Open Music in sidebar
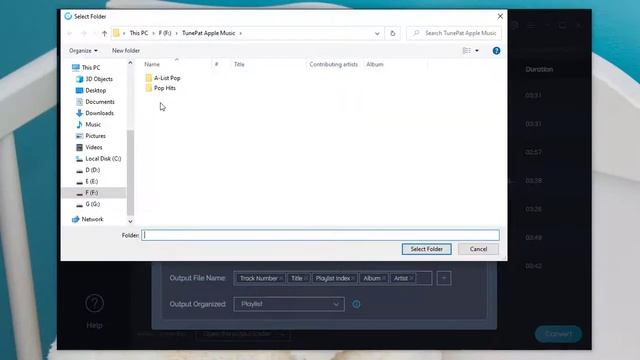Image resolution: width=640 pixels, height=360 pixels. click(x=89, y=124)
